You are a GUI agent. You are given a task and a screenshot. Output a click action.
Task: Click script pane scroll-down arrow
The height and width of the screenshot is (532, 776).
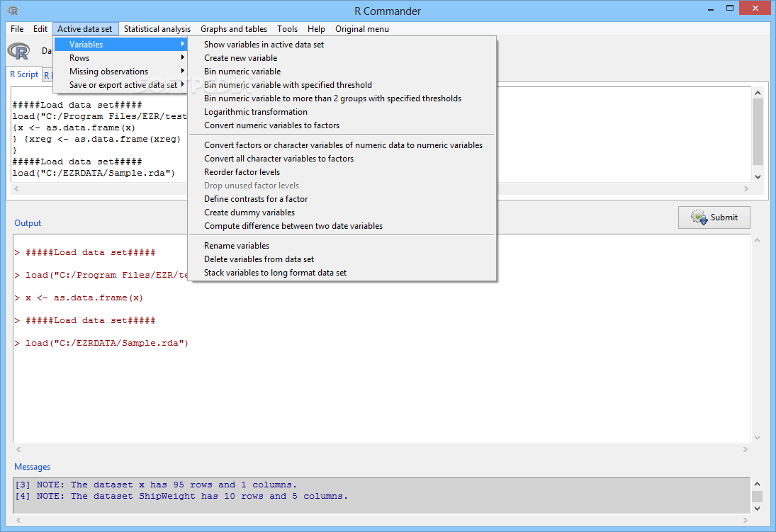click(757, 176)
